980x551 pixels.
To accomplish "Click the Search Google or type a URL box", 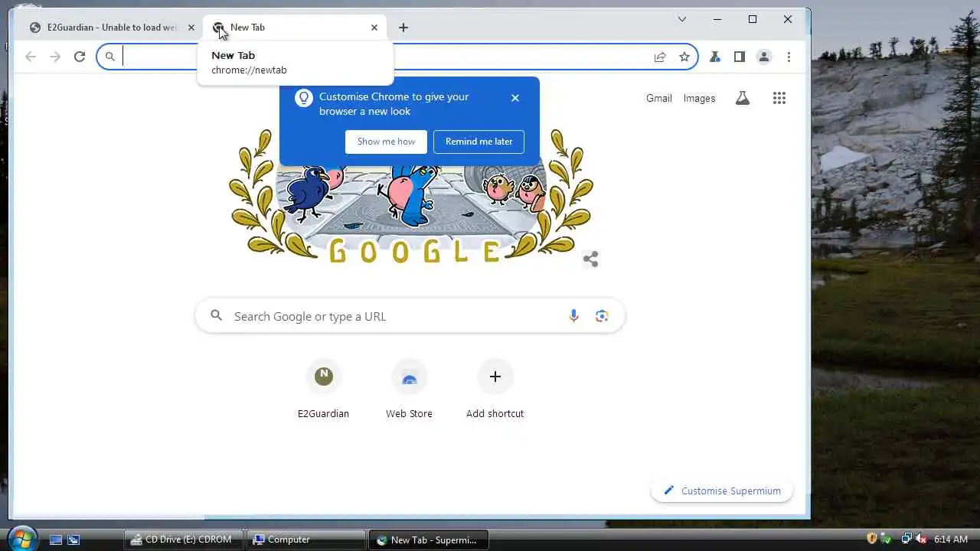I will coord(410,316).
